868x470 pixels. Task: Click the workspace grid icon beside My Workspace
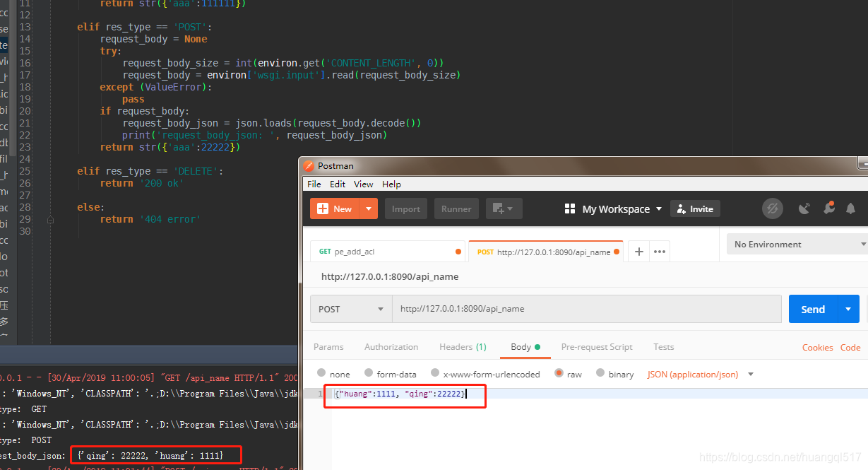coord(570,209)
